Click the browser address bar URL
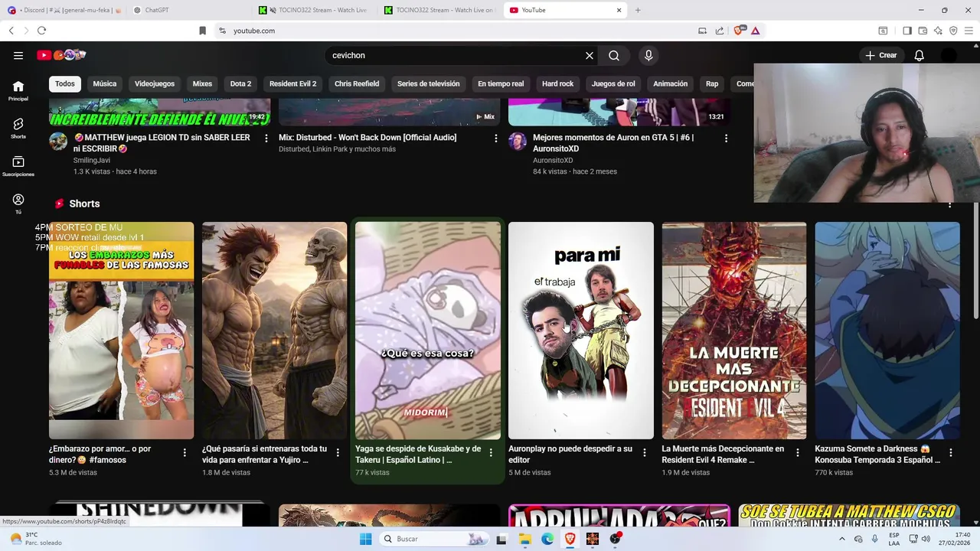The height and width of the screenshot is (551, 980). click(254, 31)
